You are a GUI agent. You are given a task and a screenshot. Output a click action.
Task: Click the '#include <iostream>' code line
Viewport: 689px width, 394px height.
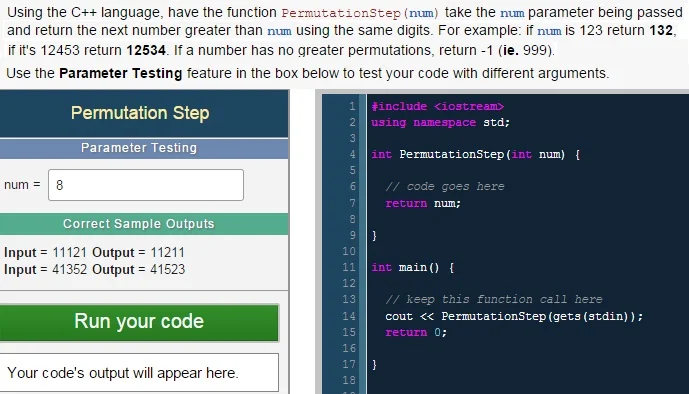tap(438, 106)
